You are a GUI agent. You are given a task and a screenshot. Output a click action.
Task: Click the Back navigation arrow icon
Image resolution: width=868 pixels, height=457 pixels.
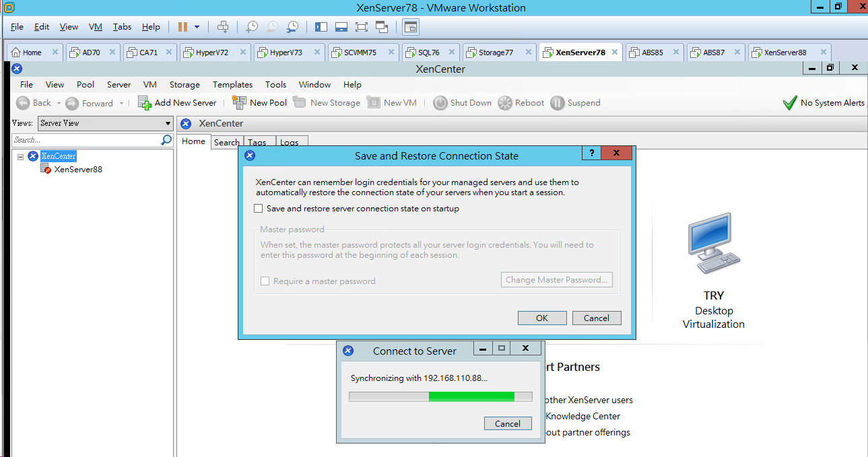point(23,103)
